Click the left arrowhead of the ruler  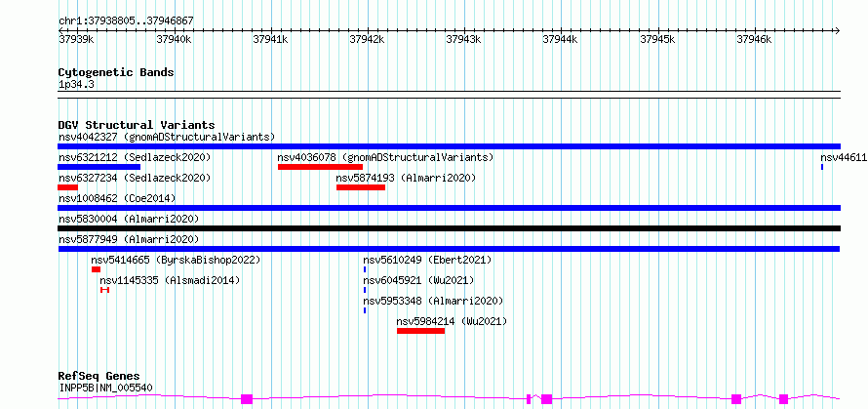[61, 30]
